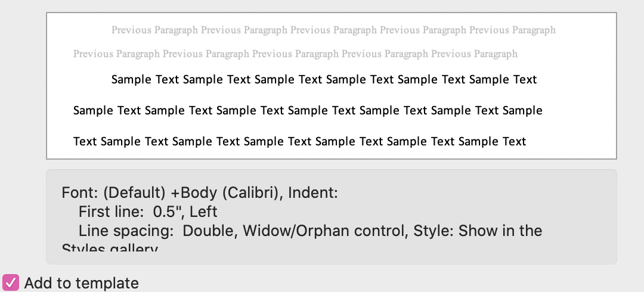Click "0.5"" indent value in description

tap(168, 212)
